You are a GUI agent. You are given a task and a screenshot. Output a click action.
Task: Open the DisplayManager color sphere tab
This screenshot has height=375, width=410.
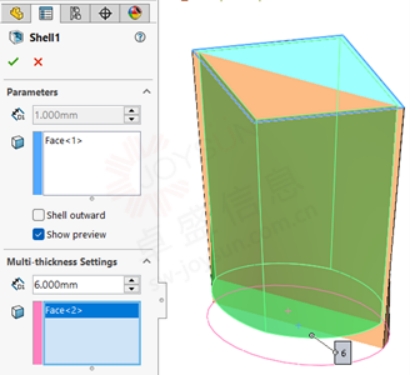(x=135, y=13)
